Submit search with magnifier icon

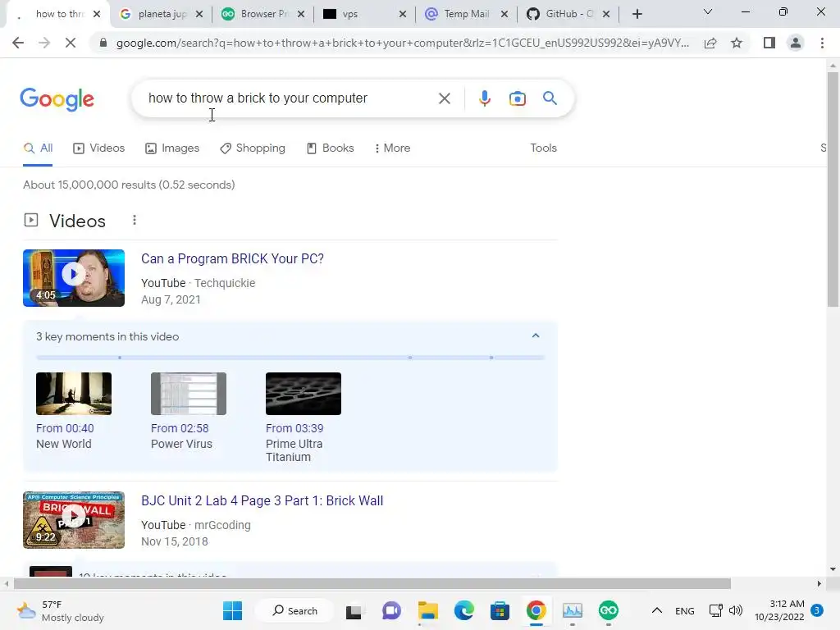click(550, 98)
